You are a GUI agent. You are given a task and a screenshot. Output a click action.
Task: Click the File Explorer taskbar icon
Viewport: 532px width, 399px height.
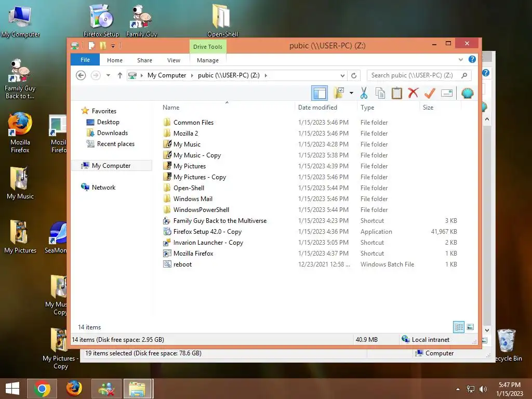(x=137, y=389)
